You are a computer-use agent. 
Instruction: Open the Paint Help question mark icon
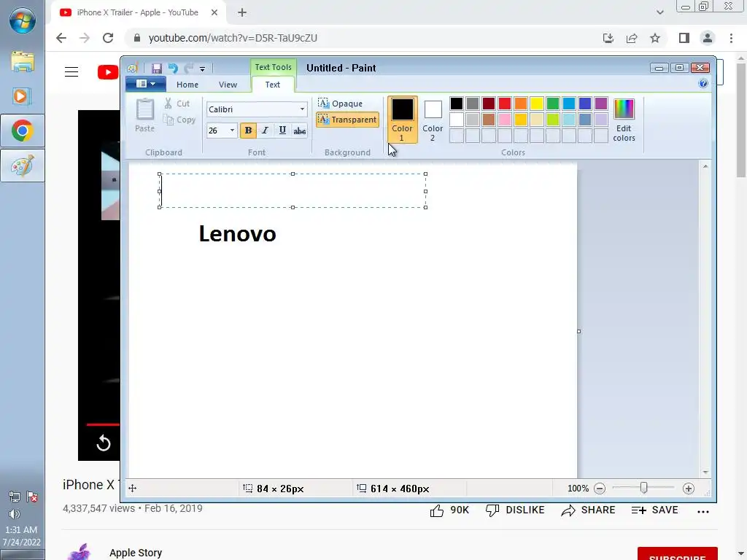[703, 83]
